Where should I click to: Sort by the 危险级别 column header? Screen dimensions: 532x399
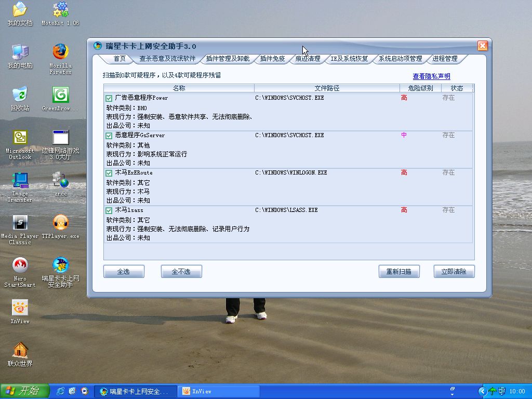point(420,88)
